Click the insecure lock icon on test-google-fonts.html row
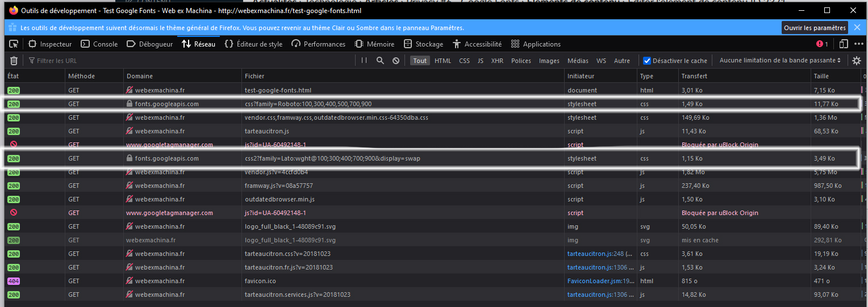 coord(130,90)
